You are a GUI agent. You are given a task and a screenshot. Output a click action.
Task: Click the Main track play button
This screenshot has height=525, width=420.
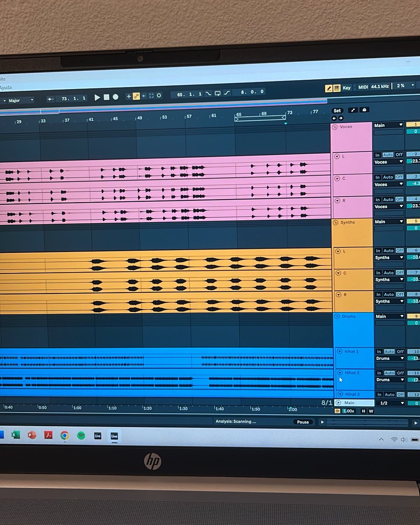point(338,403)
